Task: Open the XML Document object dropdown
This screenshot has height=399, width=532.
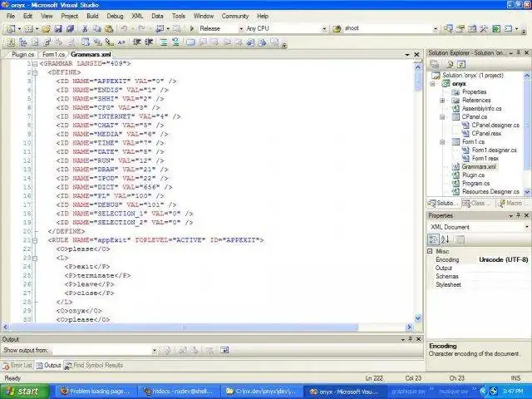Action: (527, 227)
